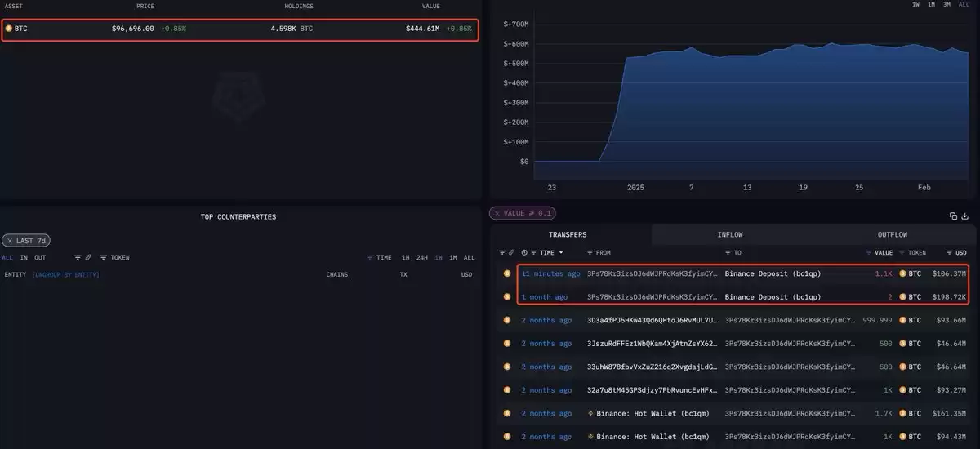980x449 pixels.
Task: Click the token icon in the $94.43M row
Action: (902, 437)
